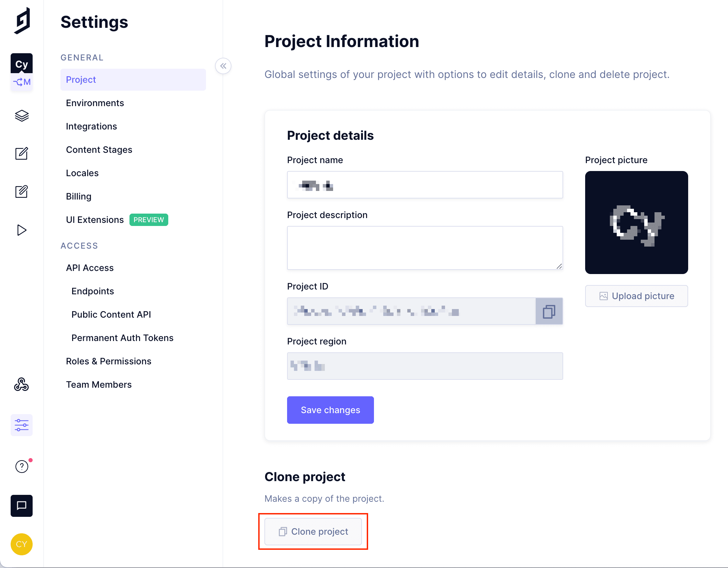Click the Clone project button

313,532
